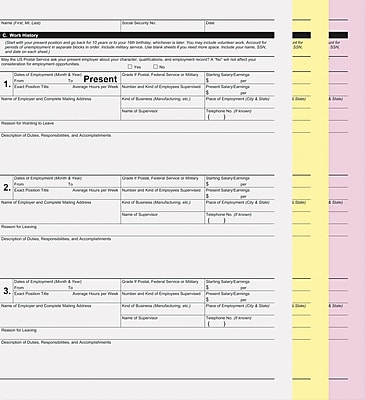Click the Name (First, MI, Last) field
The width and height of the screenshot is (365, 400).
pyautogui.click(x=60, y=26)
